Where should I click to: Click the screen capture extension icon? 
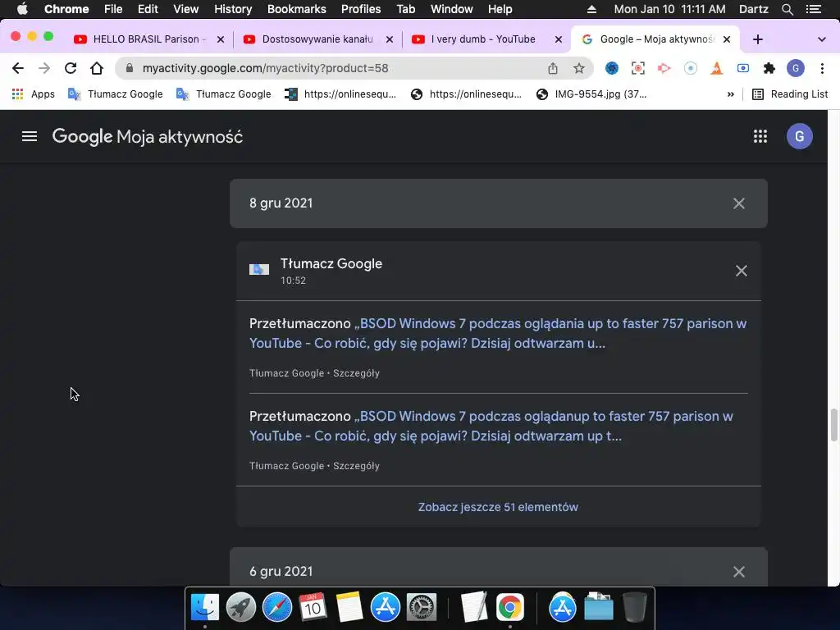coord(638,68)
